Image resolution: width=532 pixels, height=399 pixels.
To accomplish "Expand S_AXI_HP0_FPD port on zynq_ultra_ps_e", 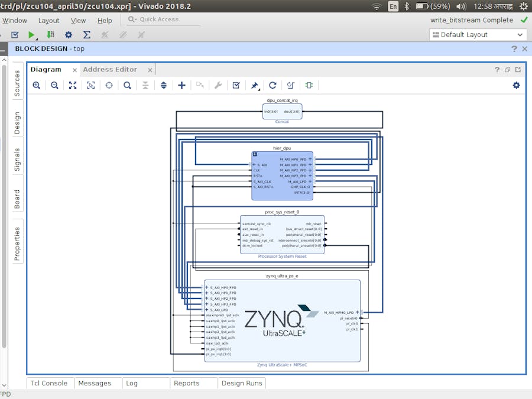I will tap(207, 288).
